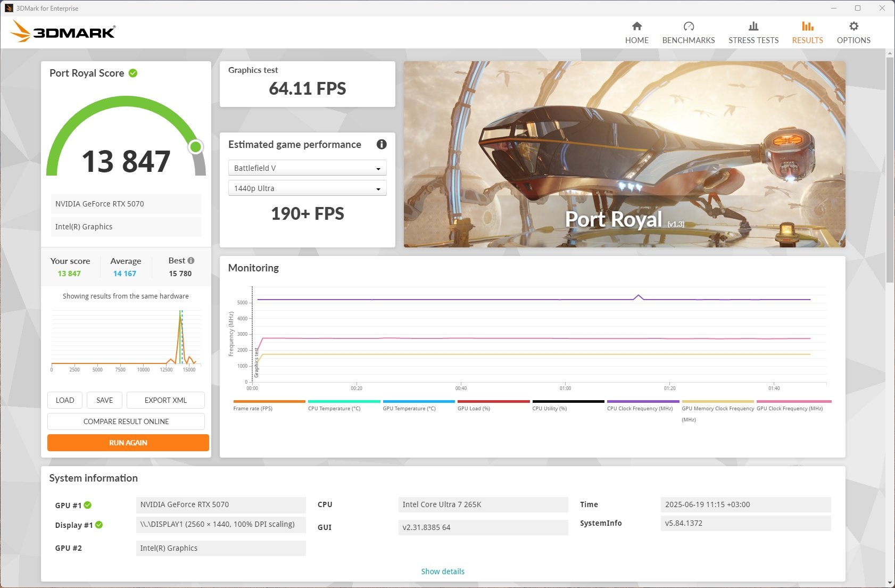Click the GPU #2 Intel(R) Graphics value
The width and height of the screenshot is (895, 588).
pyautogui.click(x=221, y=548)
